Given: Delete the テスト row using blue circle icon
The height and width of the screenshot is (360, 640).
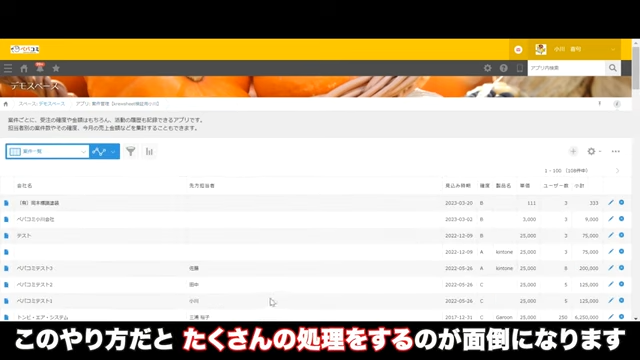Looking at the screenshot, I should (x=621, y=235).
